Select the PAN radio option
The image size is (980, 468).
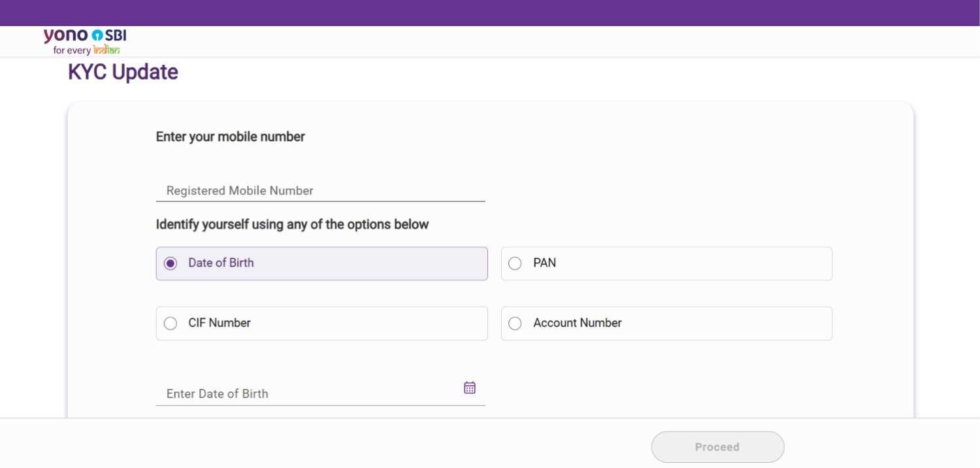666,263
